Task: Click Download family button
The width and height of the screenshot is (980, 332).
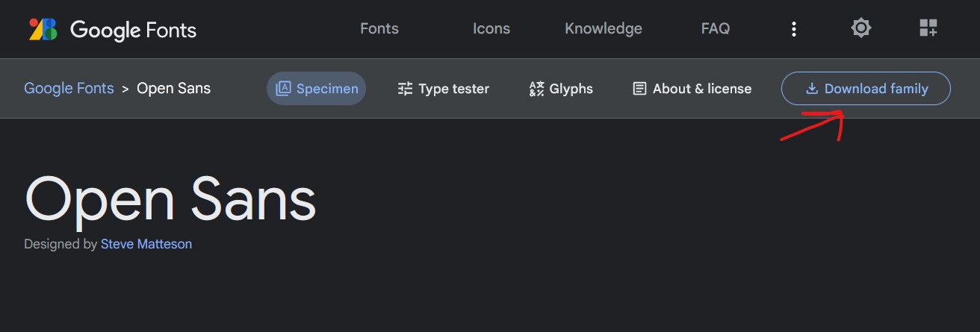Action: click(x=866, y=89)
